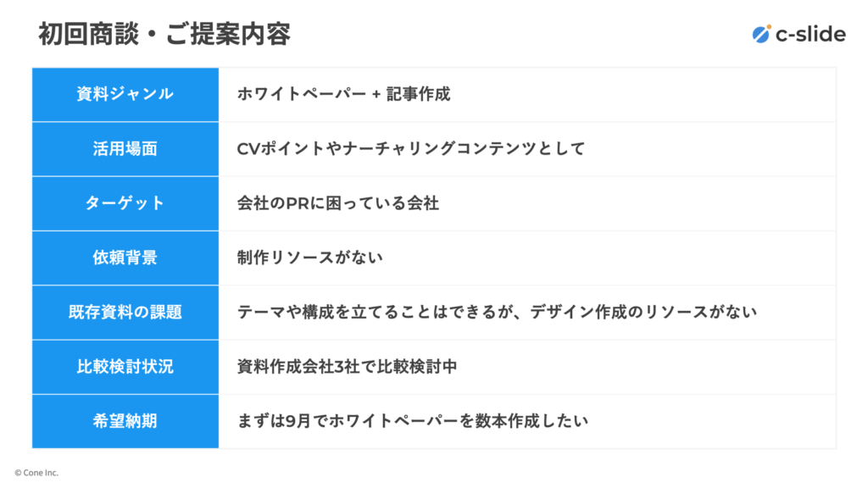The image size is (868, 488).
Task: Select the ホワイトペーパー + 記事作成 text
Action: click(x=343, y=94)
